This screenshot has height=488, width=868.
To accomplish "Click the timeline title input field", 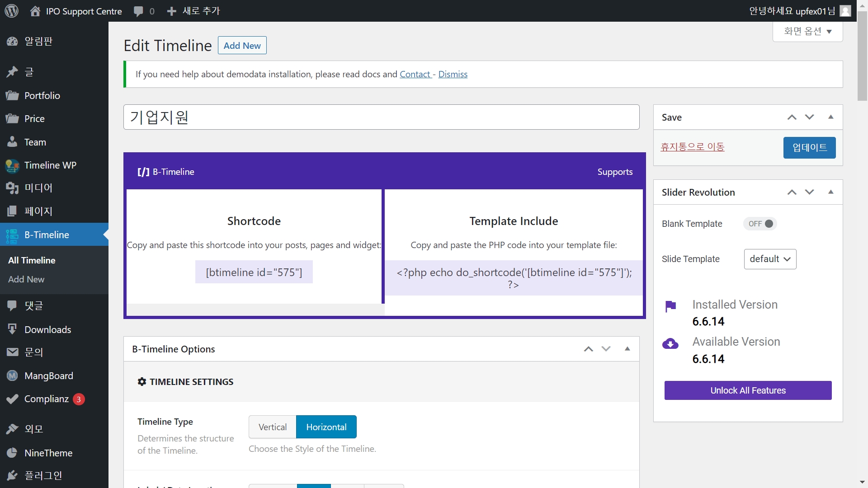I will click(382, 117).
